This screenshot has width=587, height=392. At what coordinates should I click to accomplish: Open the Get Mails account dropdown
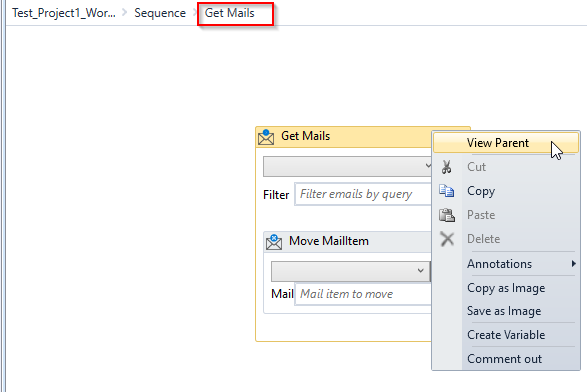(x=347, y=166)
